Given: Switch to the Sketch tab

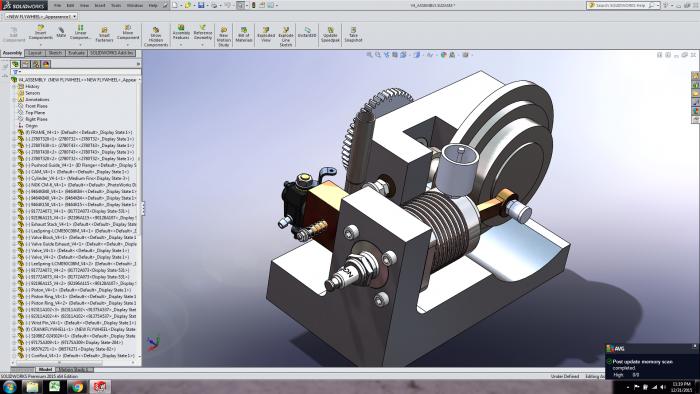Looking at the screenshot, I should point(55,53).
